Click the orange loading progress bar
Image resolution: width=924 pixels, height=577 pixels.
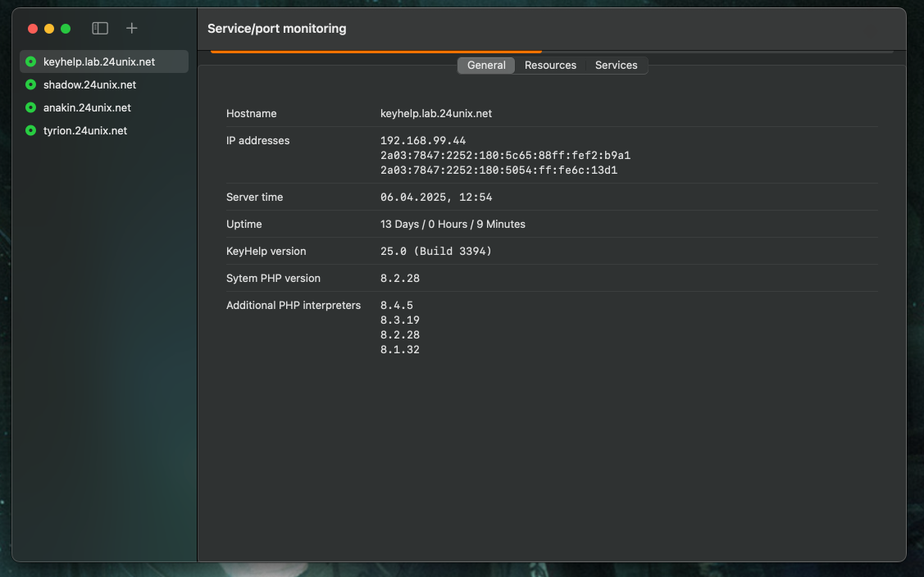(x=376, y=52)
